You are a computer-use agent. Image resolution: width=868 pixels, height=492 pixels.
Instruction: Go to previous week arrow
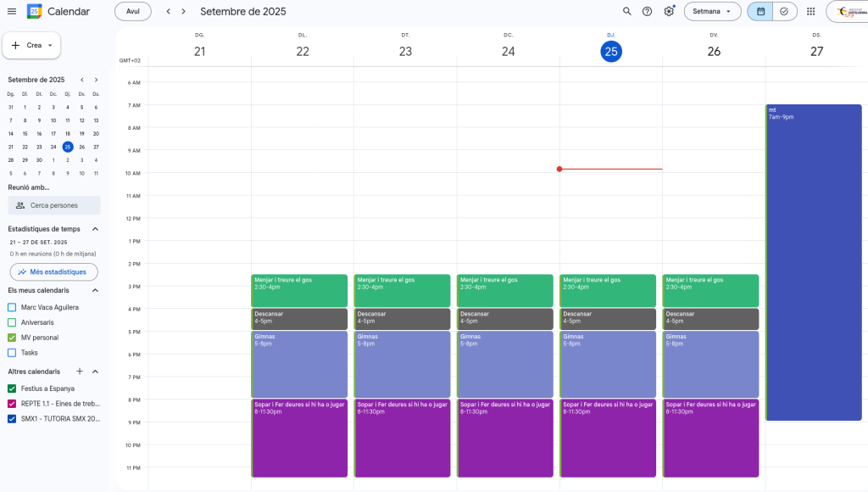point(168,11)
